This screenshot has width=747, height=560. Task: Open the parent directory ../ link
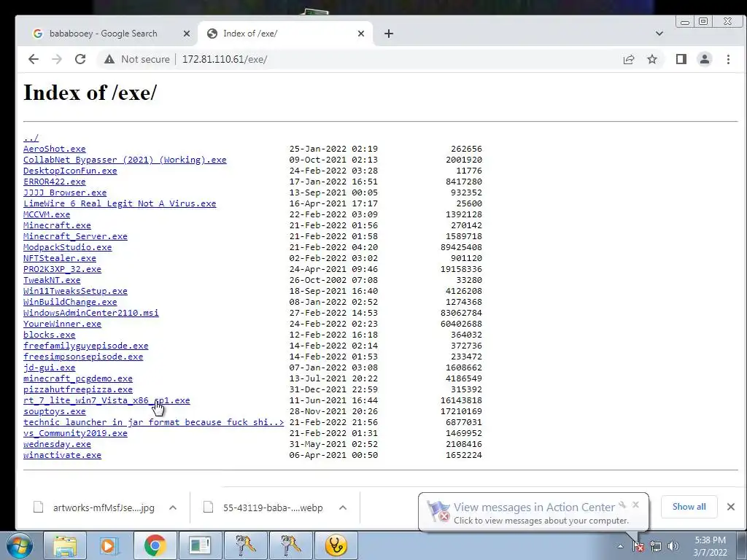(x=31, y=138)
